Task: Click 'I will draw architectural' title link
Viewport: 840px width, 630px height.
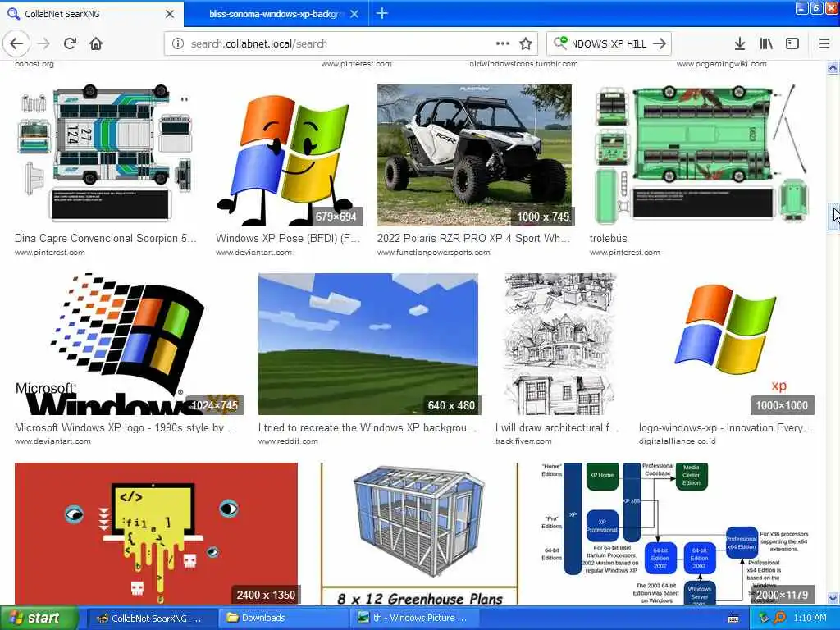Action: click(x=557, y=428)
